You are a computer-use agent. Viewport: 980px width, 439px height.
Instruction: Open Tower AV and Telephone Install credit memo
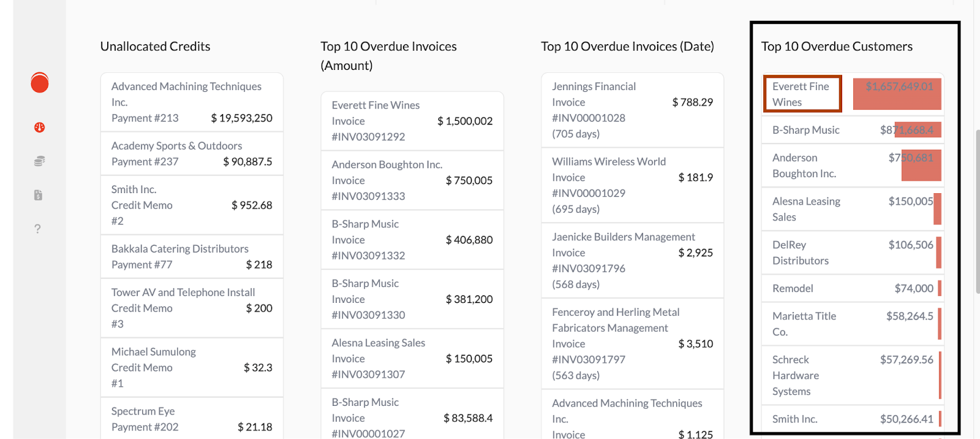point(192,308)
